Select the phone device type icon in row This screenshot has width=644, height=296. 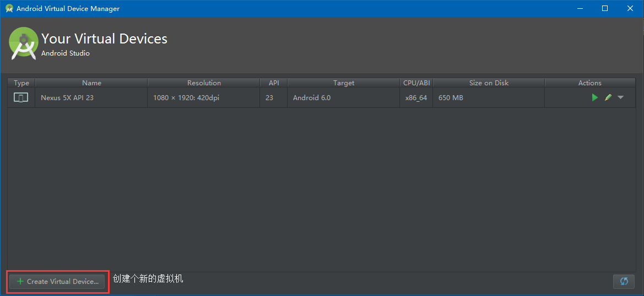[x=21, y=98]
